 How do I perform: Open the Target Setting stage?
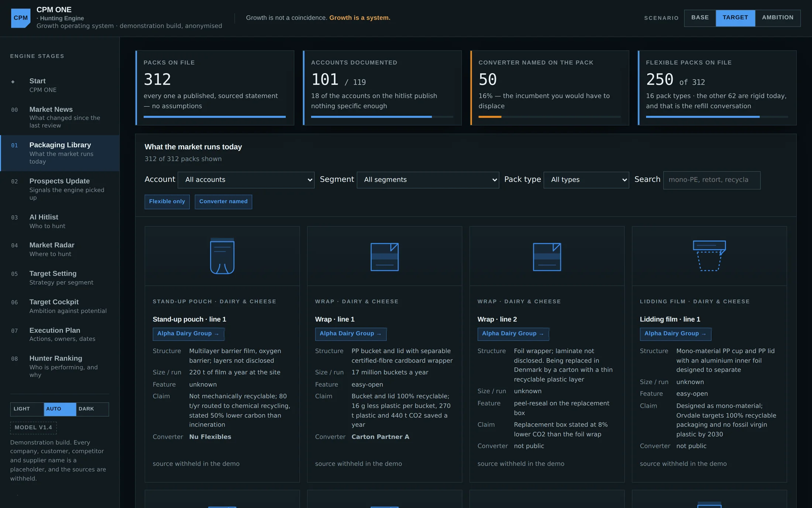60,278
